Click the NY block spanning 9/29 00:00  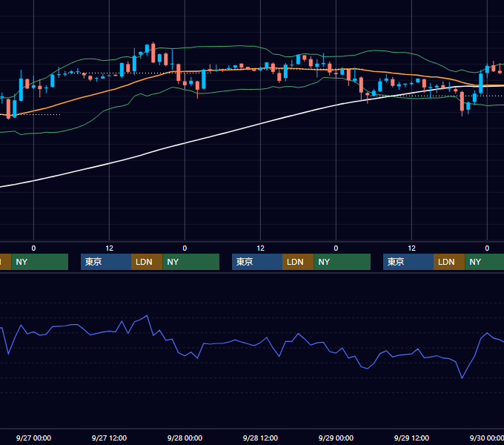pos(342,262)
